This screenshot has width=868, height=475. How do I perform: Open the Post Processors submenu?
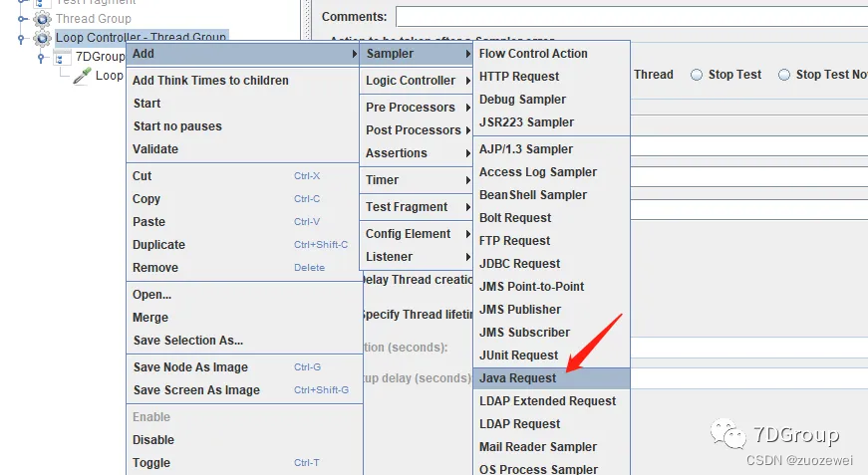coord(417,130)
